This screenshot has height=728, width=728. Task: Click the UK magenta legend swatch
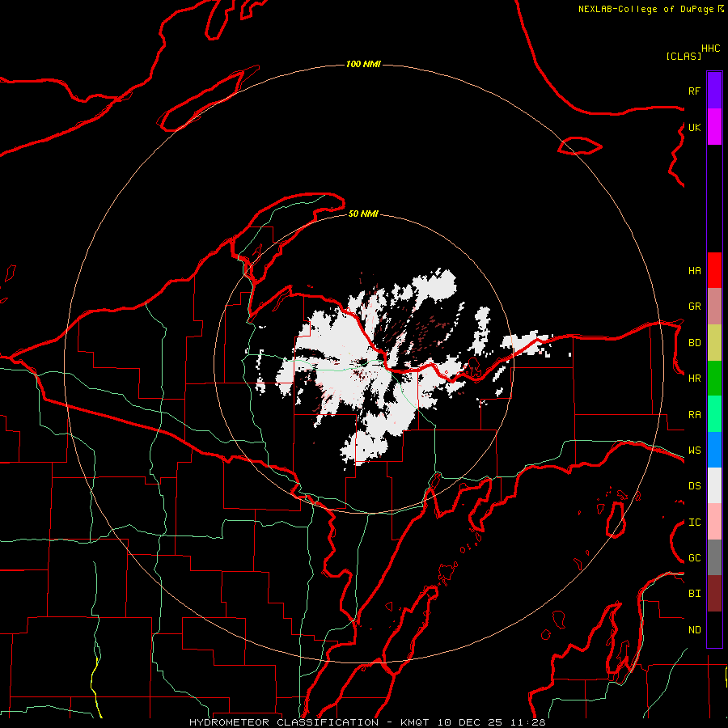[714, 127]
